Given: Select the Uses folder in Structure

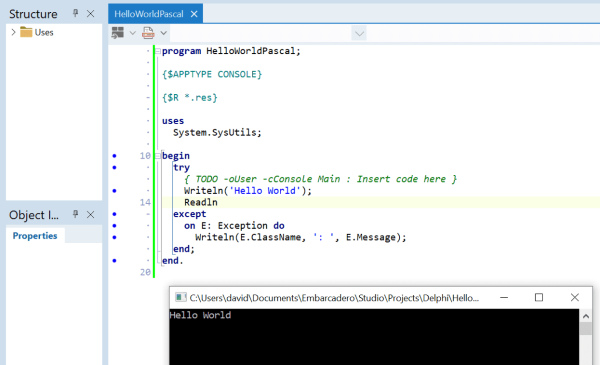Looking at the screenshot, I should coord(37,32).
